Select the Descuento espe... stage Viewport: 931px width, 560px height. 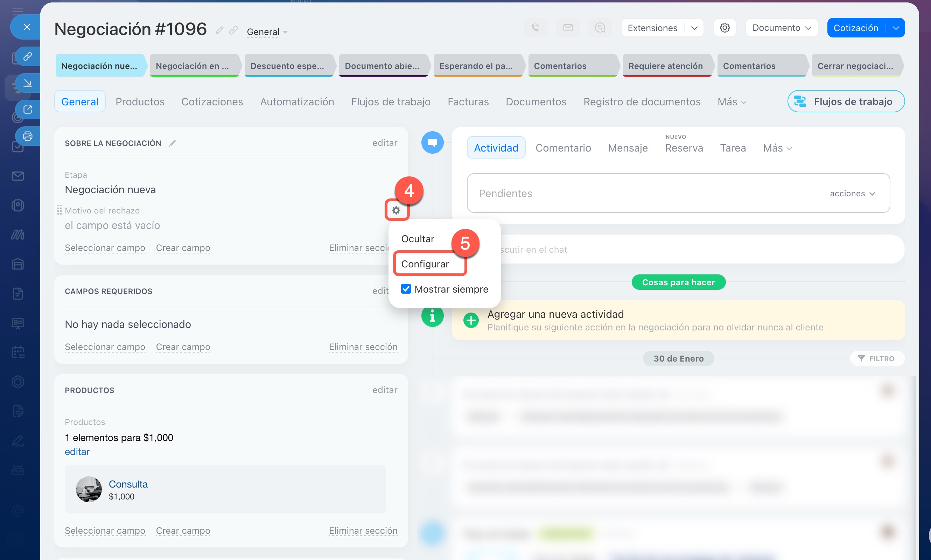point(288,66)
